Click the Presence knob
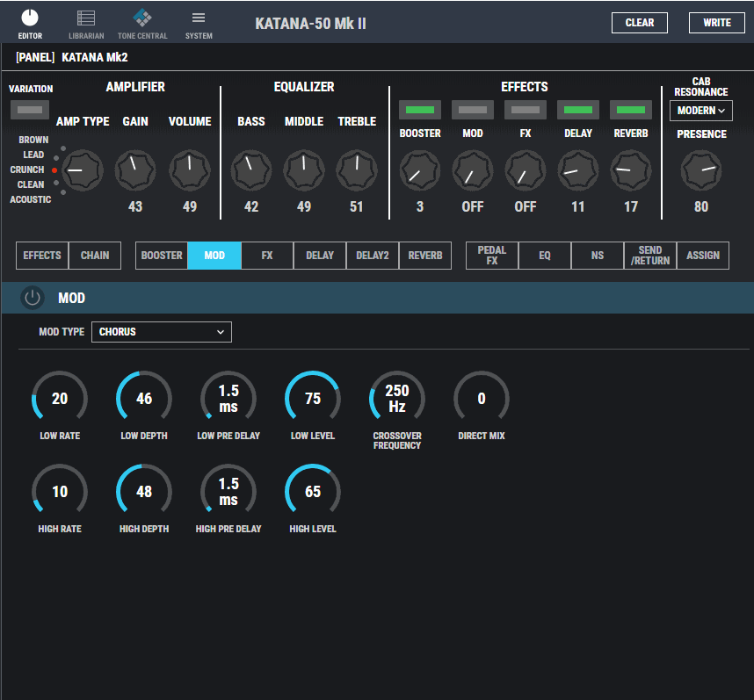This screenshot has height=700, width=754. (701, 170)
